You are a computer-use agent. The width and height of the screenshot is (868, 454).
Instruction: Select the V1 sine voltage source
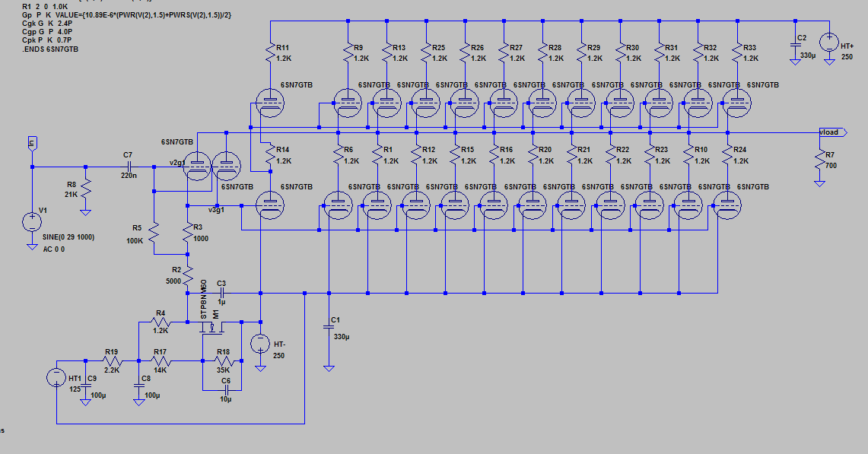(32, 222)
